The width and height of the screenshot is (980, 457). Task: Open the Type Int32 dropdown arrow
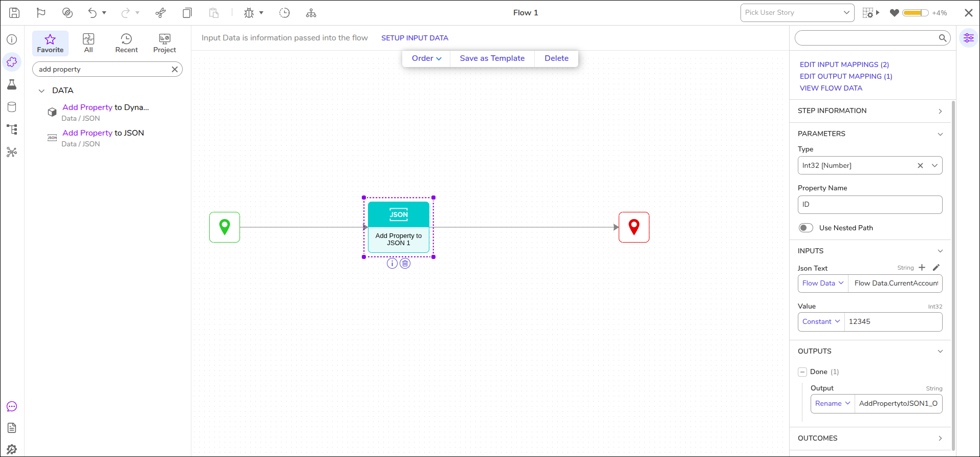(934, 165)
